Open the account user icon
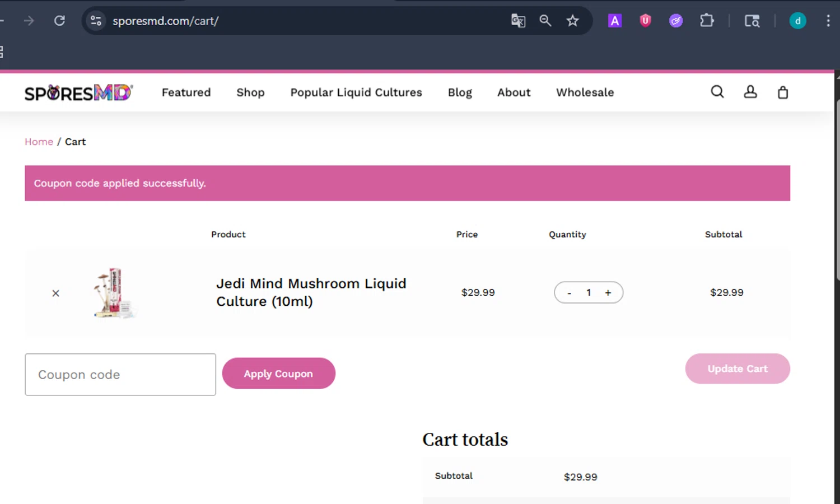Image resolution: width=840 pixels, height=504 pixels. tap(750, 92)
